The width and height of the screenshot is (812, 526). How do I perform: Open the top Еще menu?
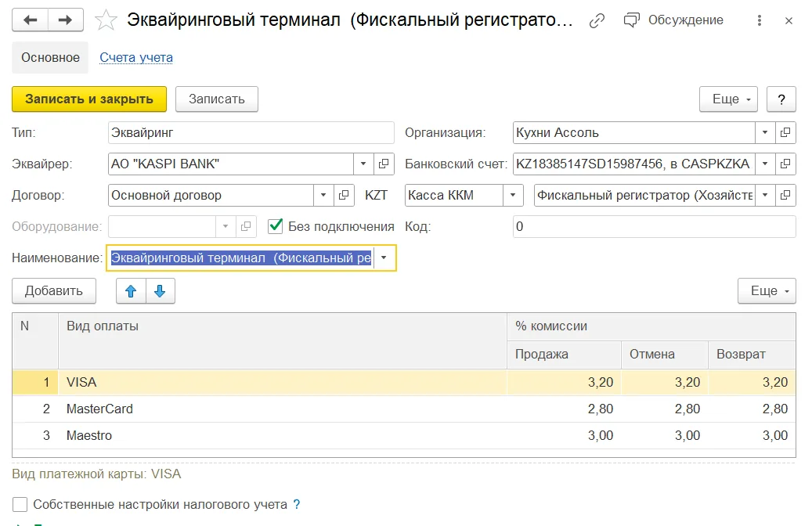pos(728,99)
